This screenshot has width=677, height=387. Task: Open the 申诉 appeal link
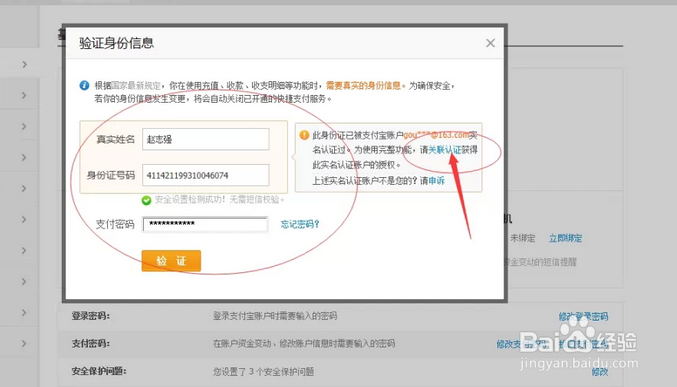tap(437, 181)
